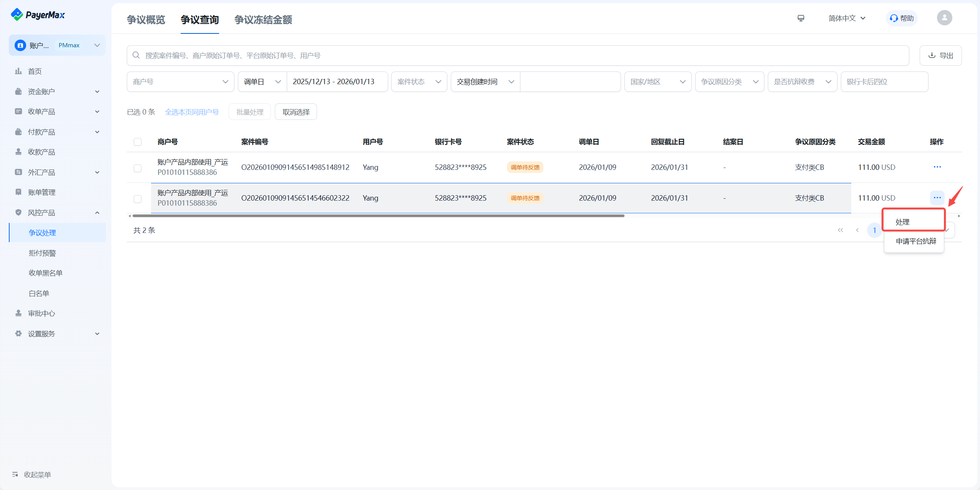Click the 全选本页同用户号 link
980x490 pixels.
point(192,112)
